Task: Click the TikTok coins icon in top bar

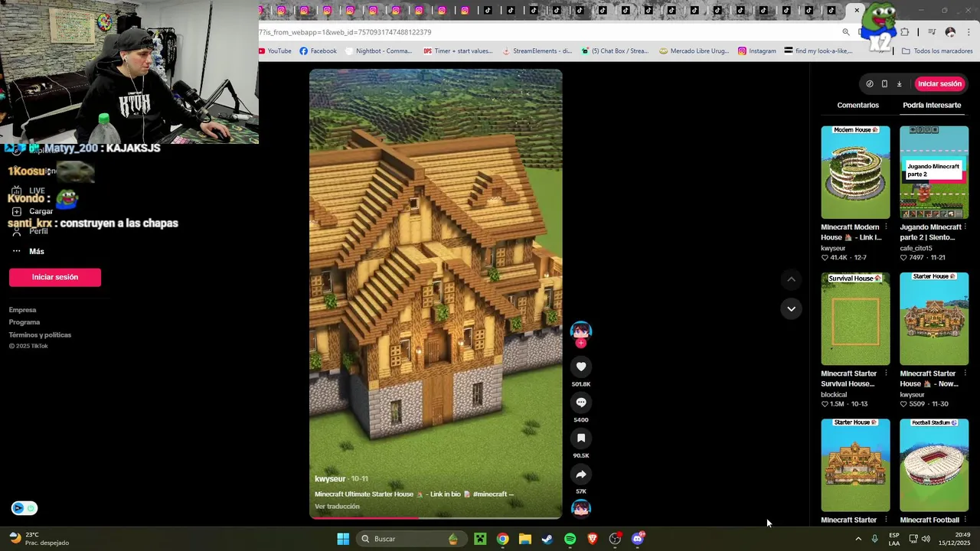Action: (870, 84)
